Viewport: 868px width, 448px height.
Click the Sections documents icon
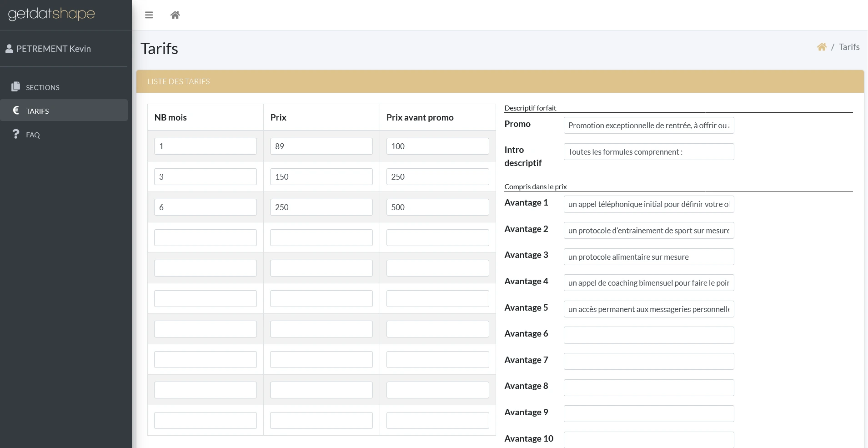[x=16, y=86]
